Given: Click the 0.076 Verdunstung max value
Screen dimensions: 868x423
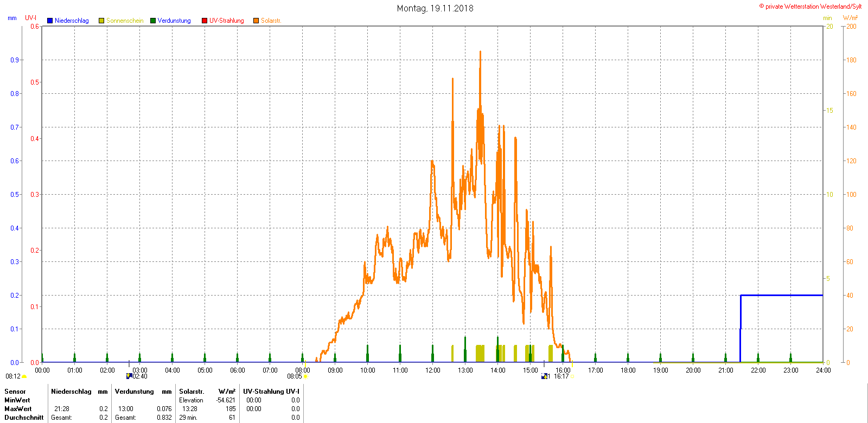Looking at the screenshot, I should click(164, 409).
